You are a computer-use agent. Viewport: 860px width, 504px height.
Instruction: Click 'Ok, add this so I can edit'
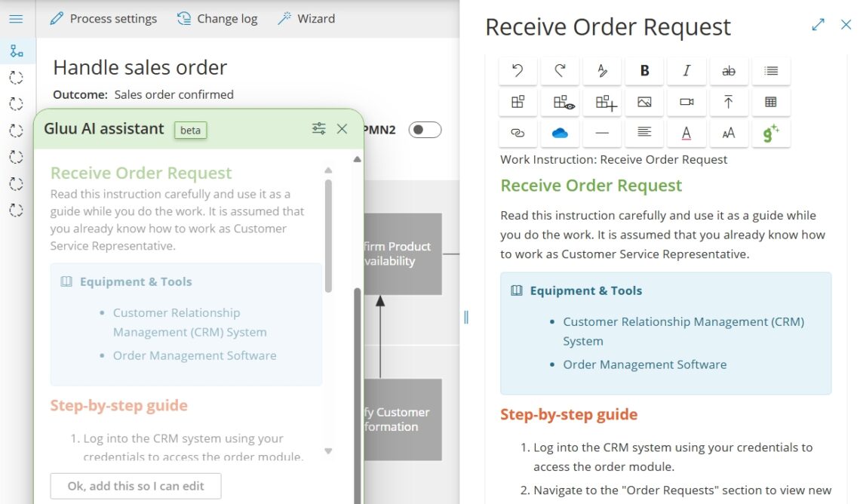coord(136,486)
